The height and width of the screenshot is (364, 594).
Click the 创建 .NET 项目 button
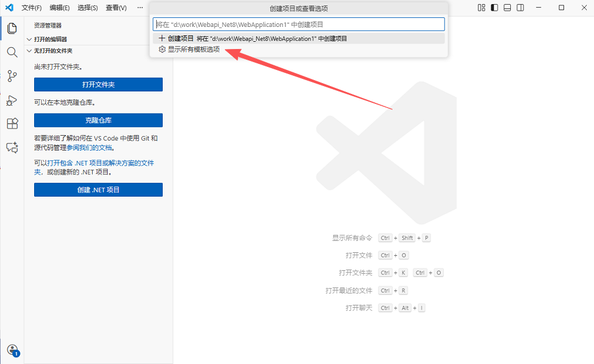pyautogui.click(x=99, y=190)
